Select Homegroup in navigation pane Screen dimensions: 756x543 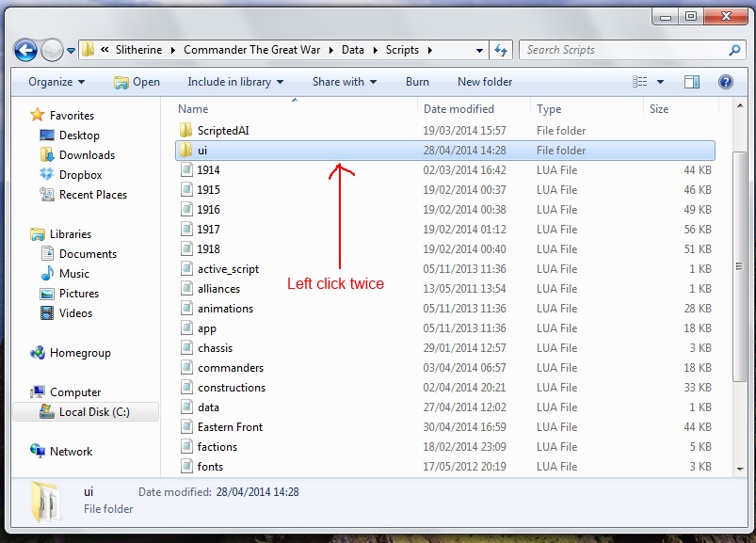[71, 353]
